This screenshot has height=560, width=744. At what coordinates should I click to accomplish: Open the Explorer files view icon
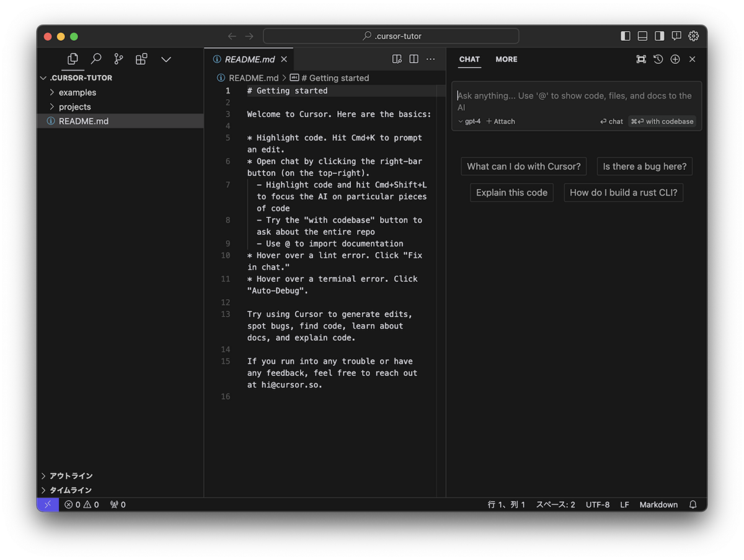coord(73,59)
